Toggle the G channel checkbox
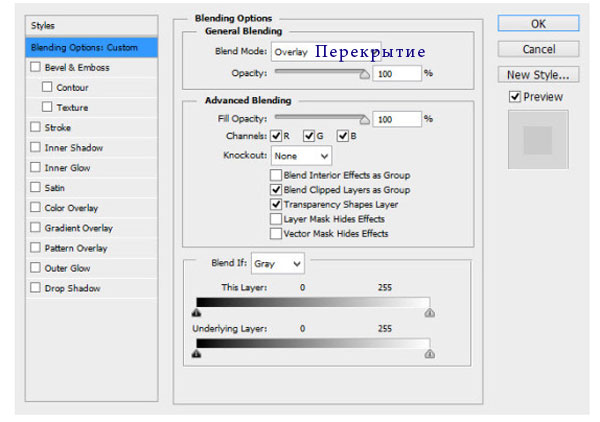Image resolution: width=600 pixels, height=422 pixels. coord(309,136)
